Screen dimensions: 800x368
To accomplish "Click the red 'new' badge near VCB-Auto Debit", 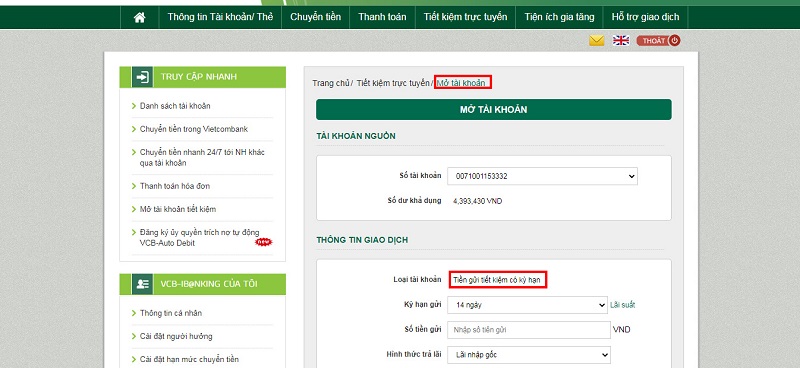I will tap(263, 242).
